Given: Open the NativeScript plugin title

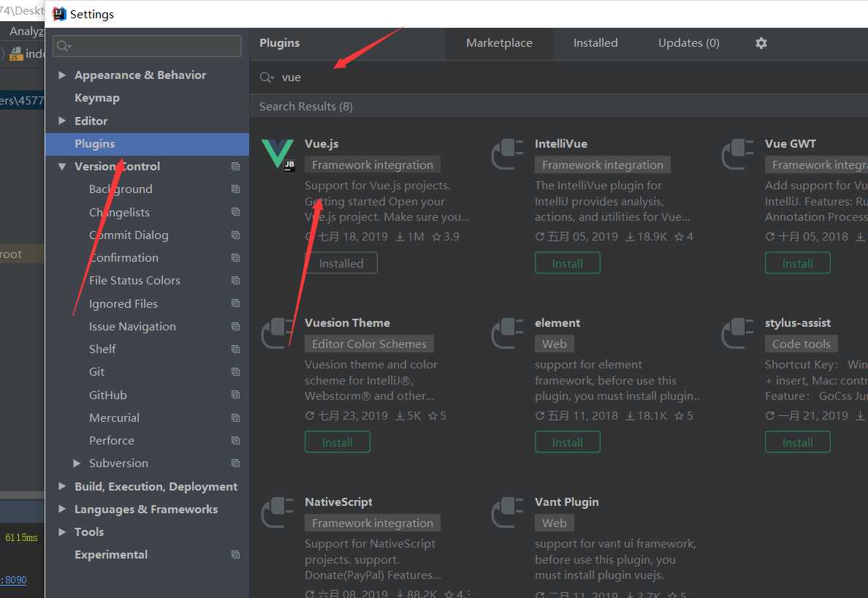Looking at the screenshot, I should click(338, 502).
